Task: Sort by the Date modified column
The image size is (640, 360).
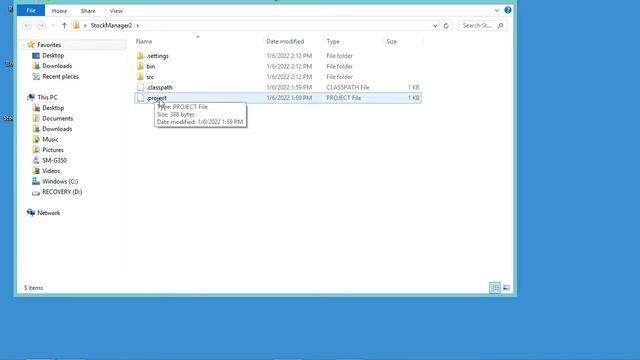Action: [x=285, y=41]
